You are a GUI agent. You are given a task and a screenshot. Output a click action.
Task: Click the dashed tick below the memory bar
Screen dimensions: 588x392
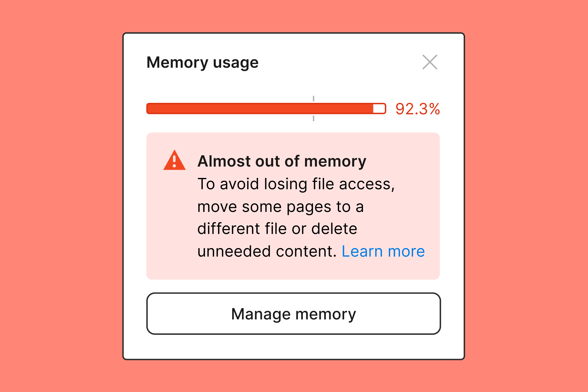(313, 118)
